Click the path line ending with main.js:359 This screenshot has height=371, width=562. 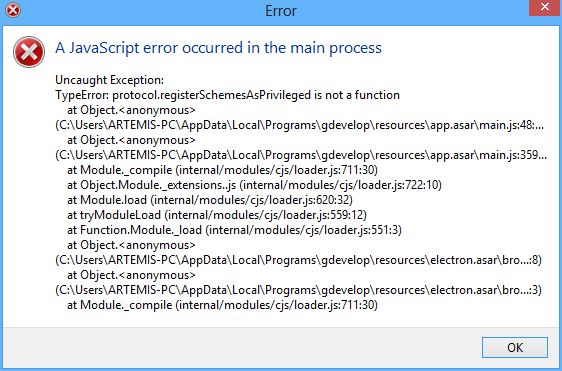301,155
